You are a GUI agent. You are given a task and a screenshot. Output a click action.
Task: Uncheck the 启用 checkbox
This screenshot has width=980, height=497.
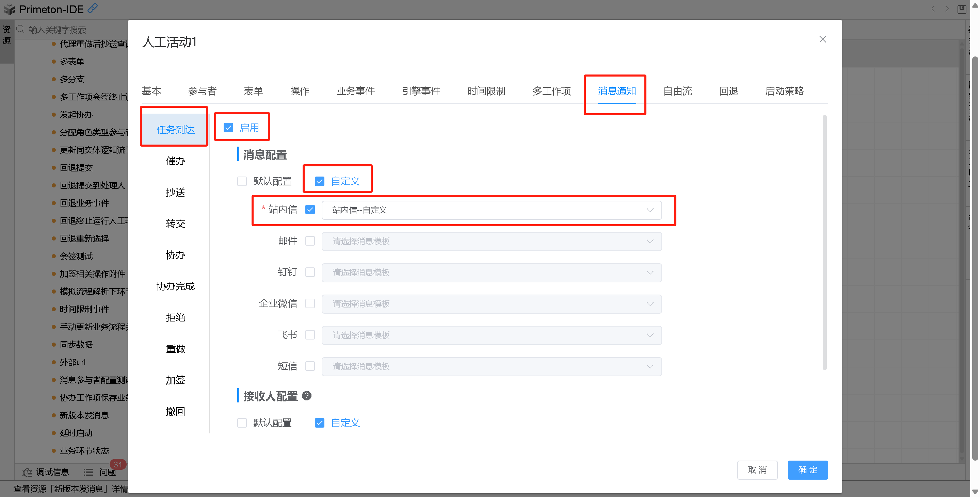pyautogui.click(x=228, y=128)
